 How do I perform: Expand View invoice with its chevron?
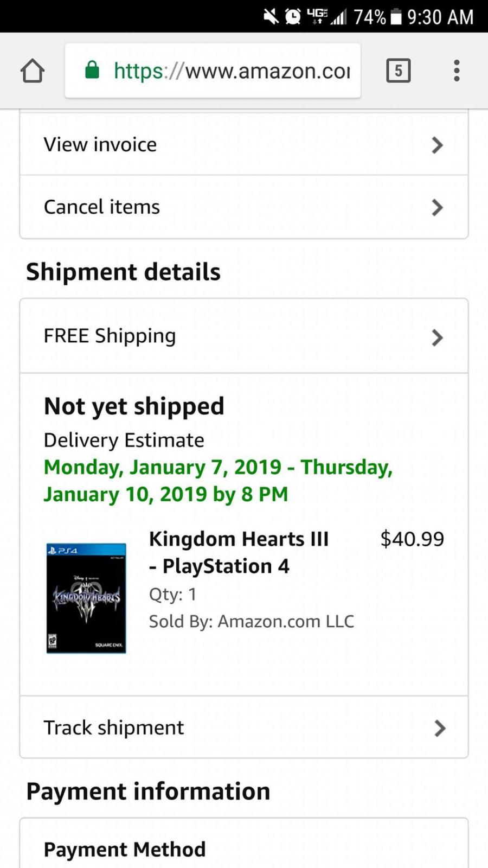point(437,145)
